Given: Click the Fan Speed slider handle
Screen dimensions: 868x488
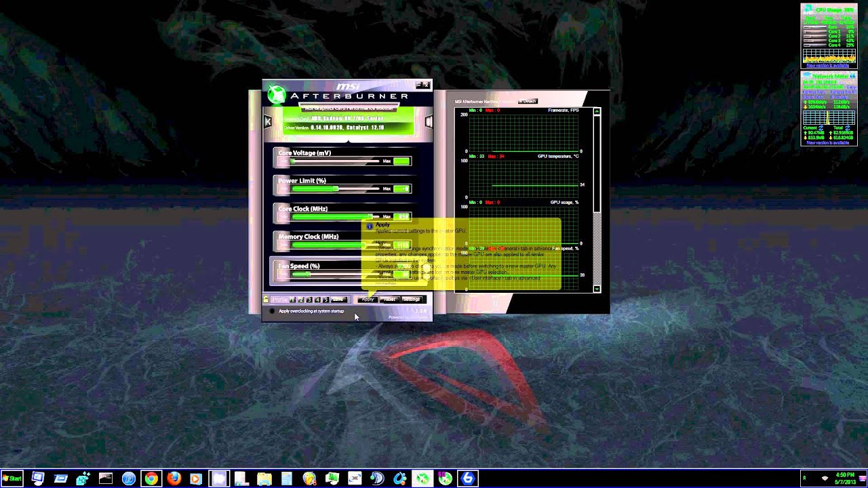Looking at the screenshot, I should (x=309, y=274).
